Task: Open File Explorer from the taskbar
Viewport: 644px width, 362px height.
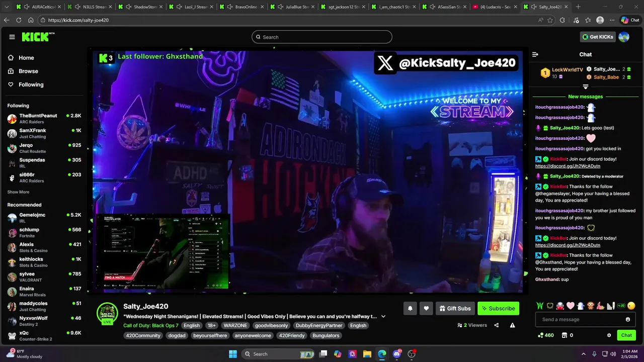Action: click(x=367, y=354)
